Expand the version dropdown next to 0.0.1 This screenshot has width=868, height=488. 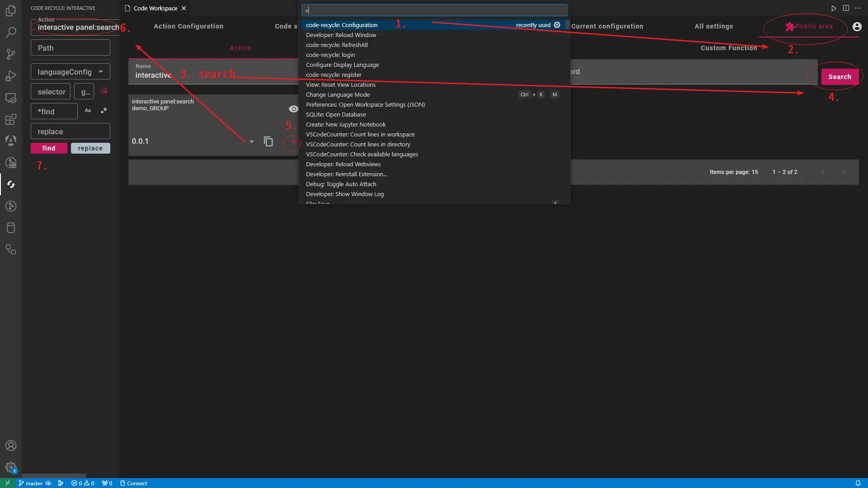click(x=251, y=141)
